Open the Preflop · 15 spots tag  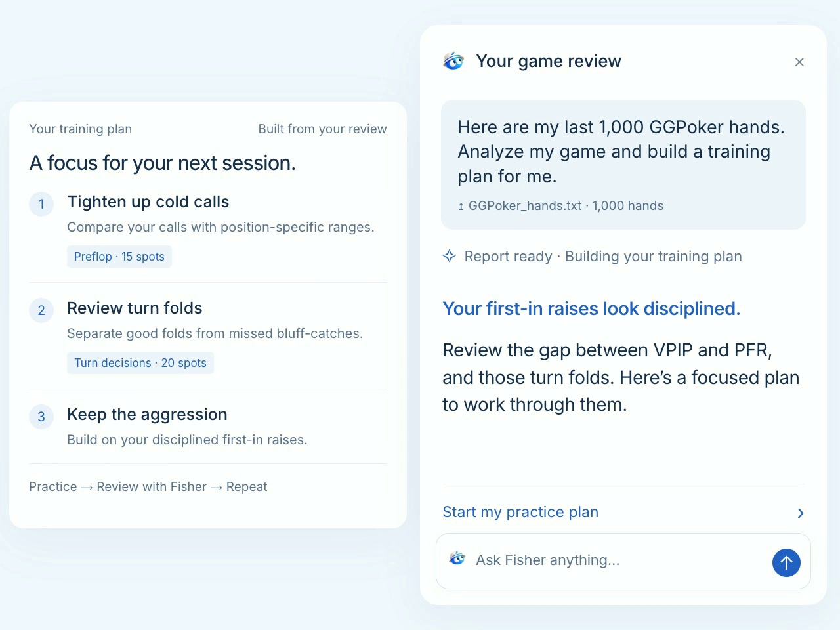pyautogui.click(x=119, y=257)
